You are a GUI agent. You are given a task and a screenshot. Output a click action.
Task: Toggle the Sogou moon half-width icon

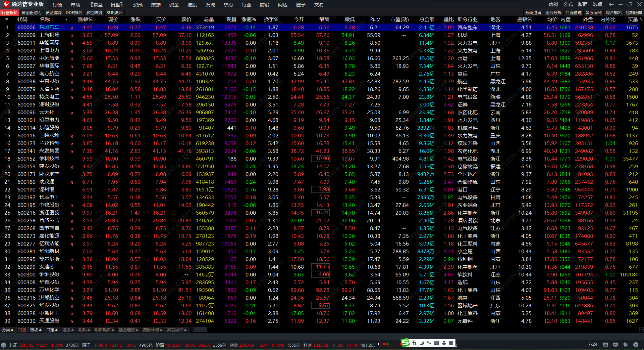point(422,343)
